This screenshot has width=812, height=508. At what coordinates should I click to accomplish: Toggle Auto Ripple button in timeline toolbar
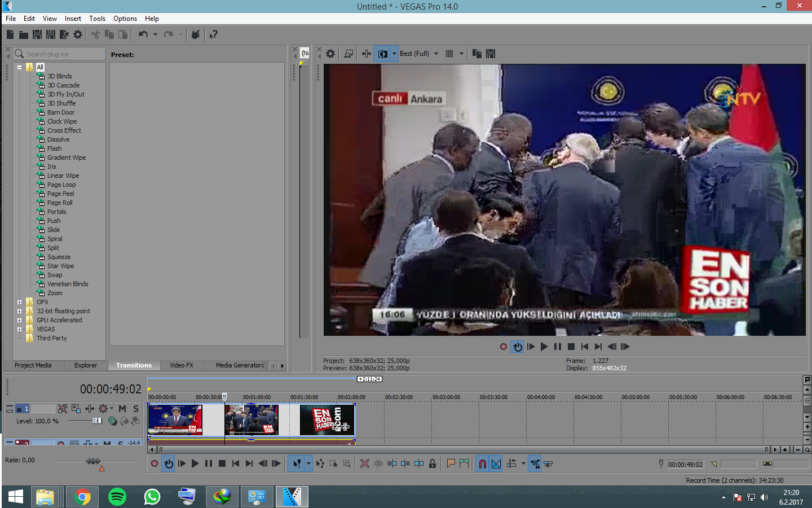click(512, 463)
